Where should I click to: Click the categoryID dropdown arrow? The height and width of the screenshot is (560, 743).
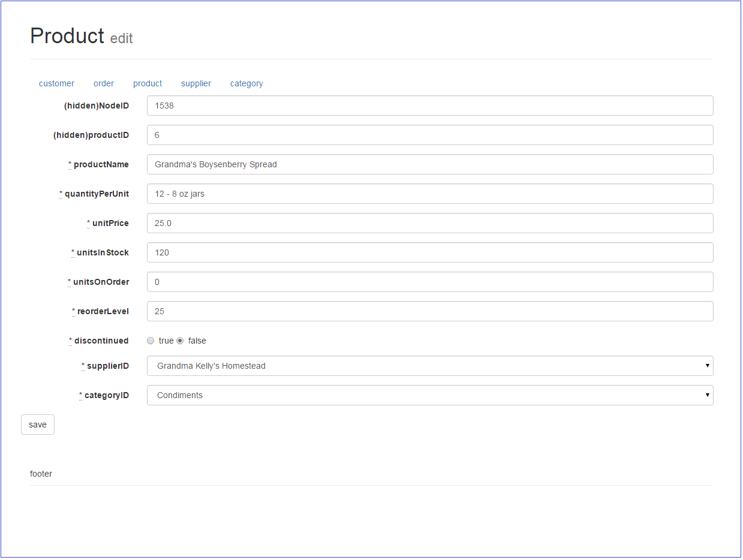[708, 395]
